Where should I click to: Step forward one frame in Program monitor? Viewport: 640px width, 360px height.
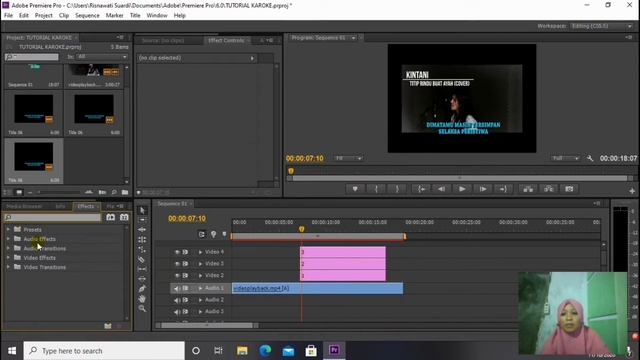[x=483, y=189]
